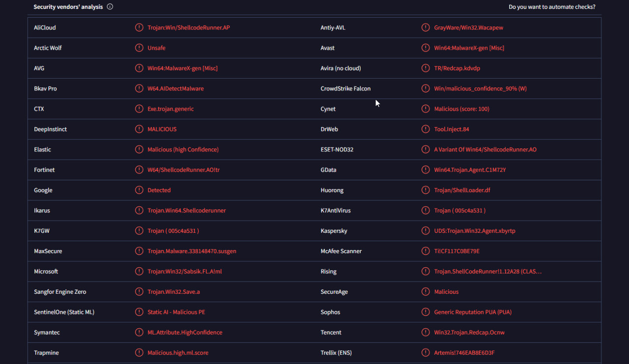
Task: Select the ESET-NOD32 vendor name
Action: point(337,149)
